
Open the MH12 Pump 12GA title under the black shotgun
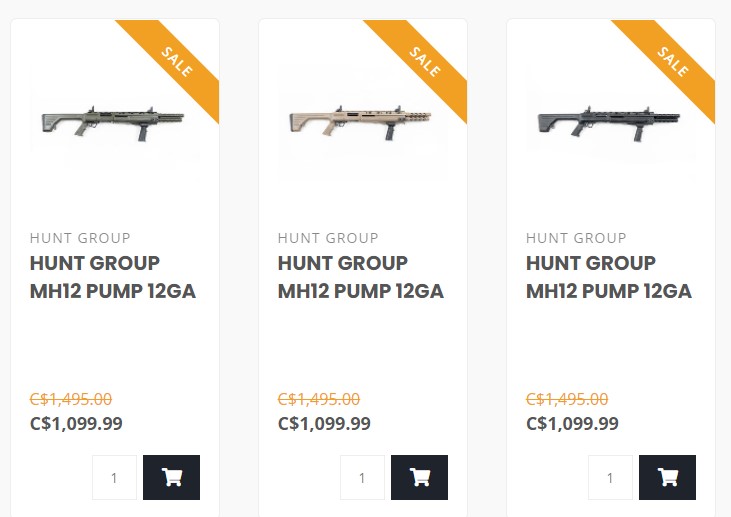[x=608, y=277]
